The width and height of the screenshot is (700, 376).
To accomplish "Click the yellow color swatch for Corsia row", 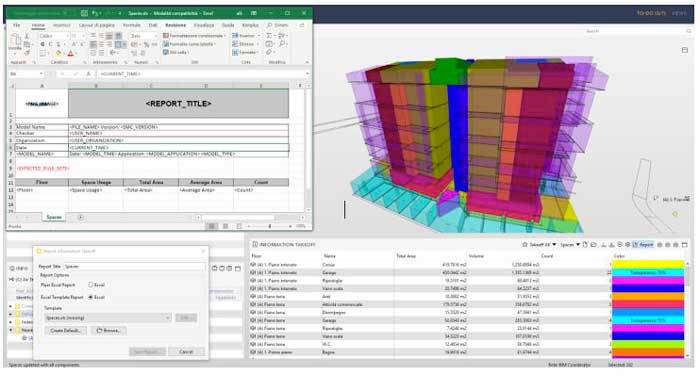I will [x=648, y=264].
